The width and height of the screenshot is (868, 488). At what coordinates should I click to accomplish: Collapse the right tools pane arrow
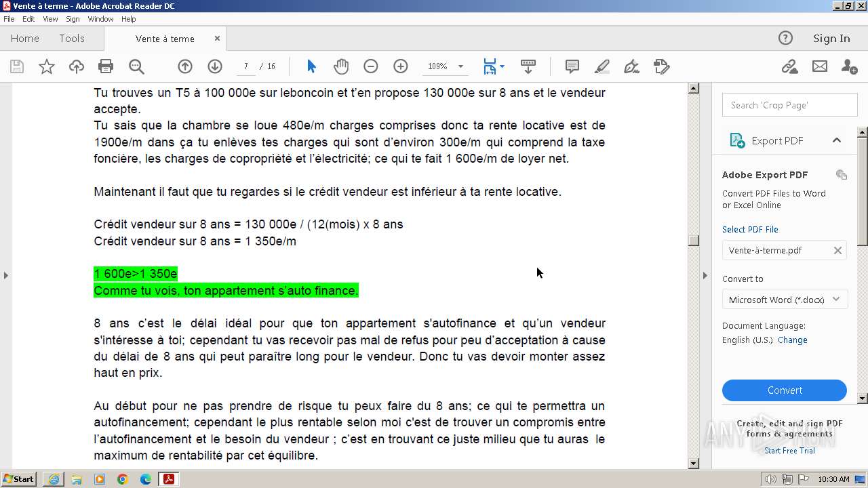click(x=705, y=275)
